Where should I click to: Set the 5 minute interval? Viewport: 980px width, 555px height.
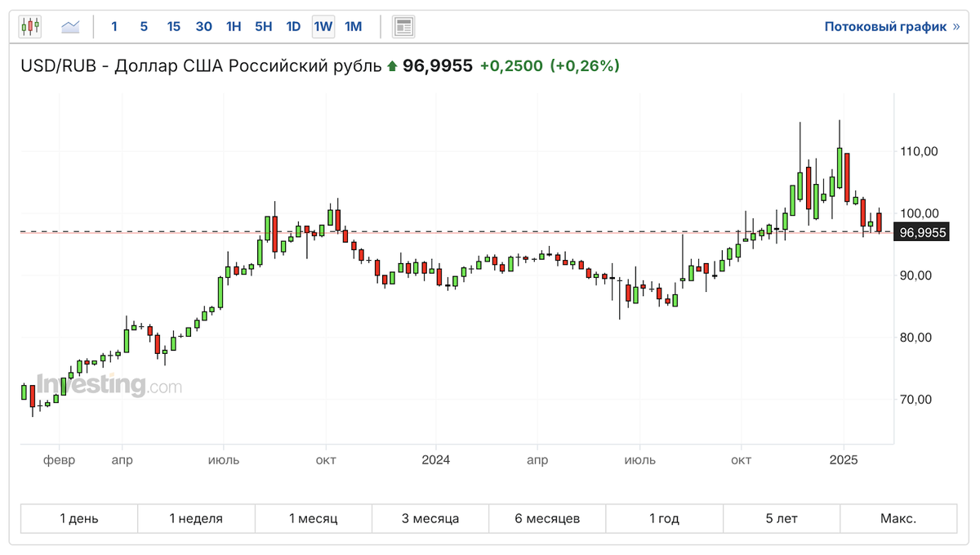(144, 26)
